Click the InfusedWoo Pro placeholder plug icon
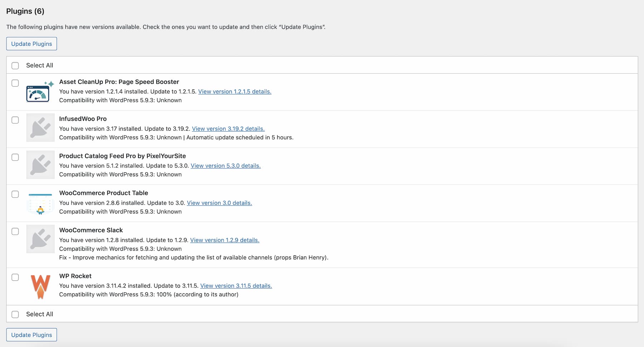 point(40,128)
